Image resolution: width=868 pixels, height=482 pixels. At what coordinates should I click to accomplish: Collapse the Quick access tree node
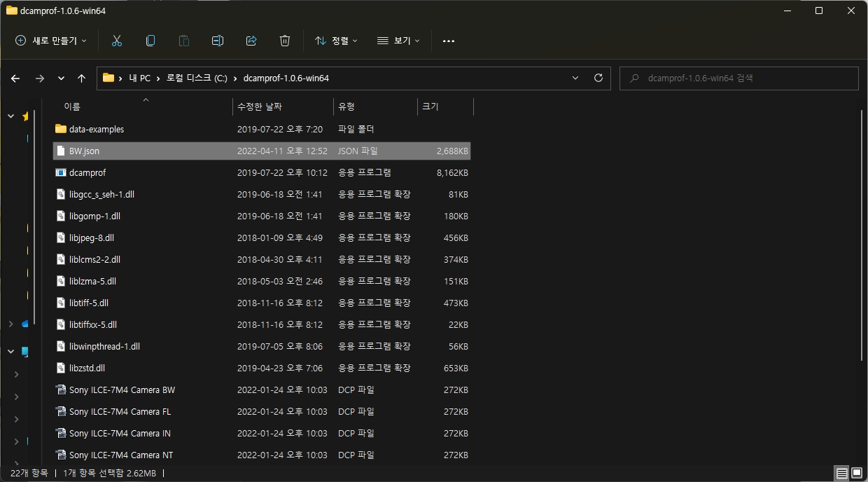(x=10, y=116)
